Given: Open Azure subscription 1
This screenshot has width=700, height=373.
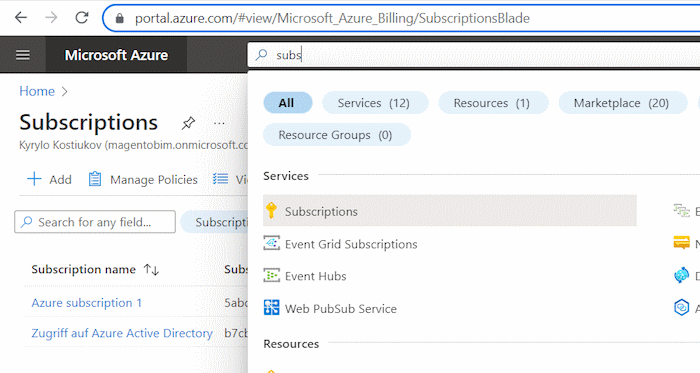Looking at the screenshot, I should 87,303.
